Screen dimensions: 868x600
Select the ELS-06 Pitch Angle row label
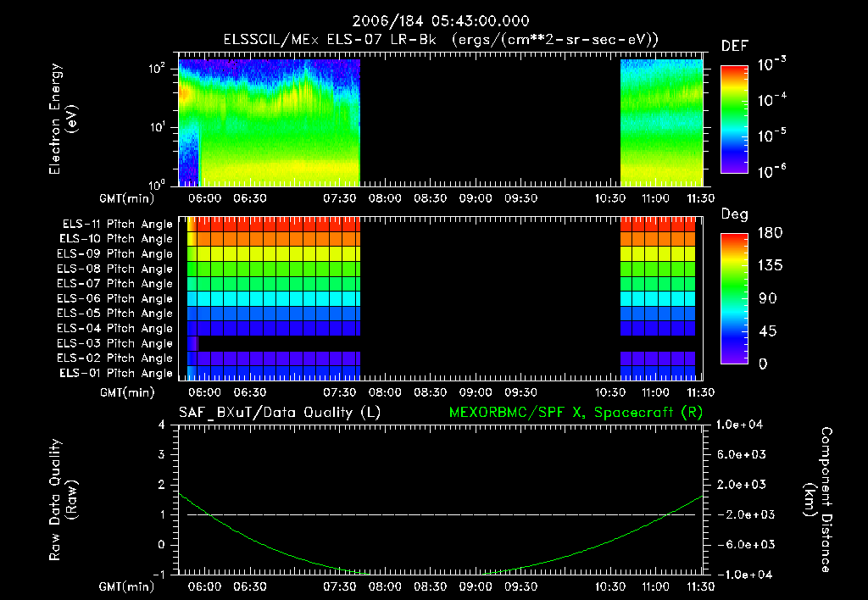click(115, 298)
